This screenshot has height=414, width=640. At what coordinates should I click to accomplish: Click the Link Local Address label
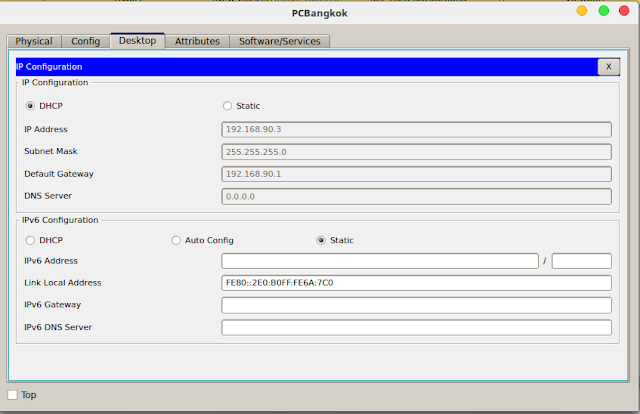[62, 283]
